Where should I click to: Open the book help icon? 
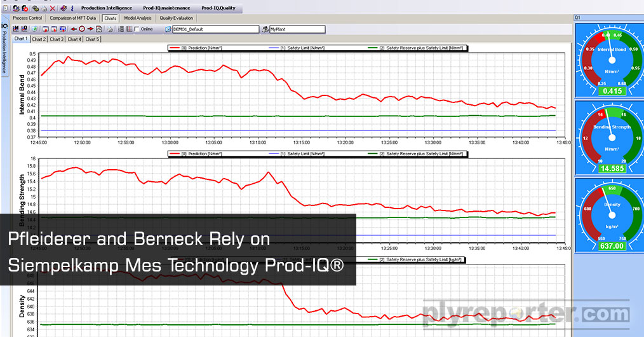(64, 8)
